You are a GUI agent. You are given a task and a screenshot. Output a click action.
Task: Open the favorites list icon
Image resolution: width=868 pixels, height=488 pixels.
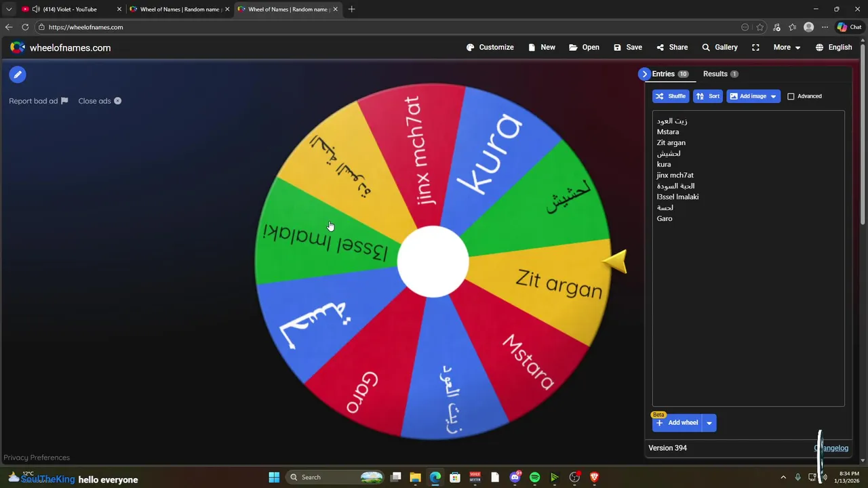pyautogui.click(x=792, y=27)
